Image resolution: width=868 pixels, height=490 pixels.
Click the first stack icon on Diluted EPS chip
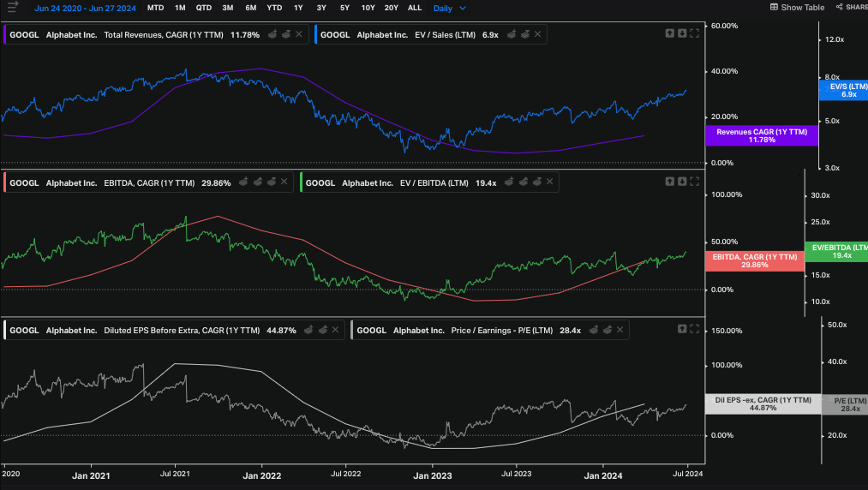click(x=308, y=330)
